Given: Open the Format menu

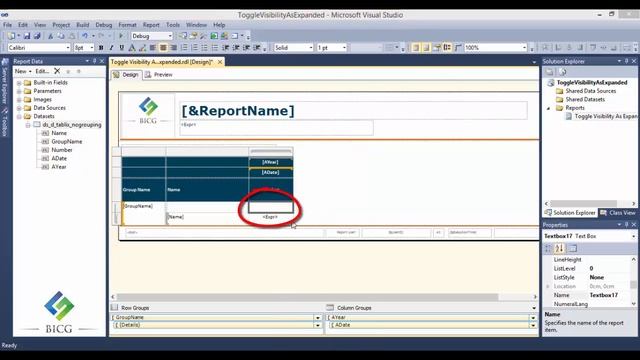Looking at the screenshot, I should [127, 25].
